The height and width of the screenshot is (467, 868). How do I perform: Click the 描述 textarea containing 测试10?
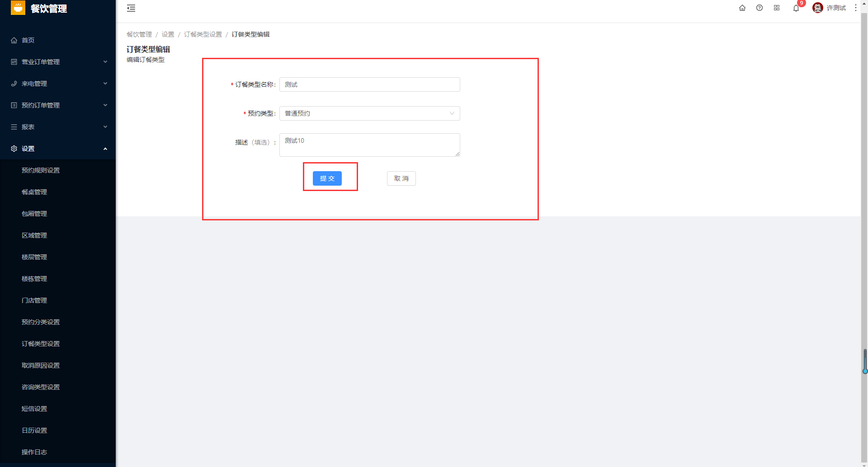(x=370, y=145)
